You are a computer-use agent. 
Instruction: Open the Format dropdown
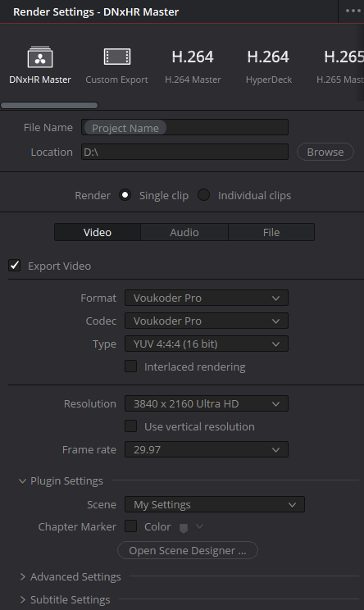pyautogui.click(x=207, y=298)
